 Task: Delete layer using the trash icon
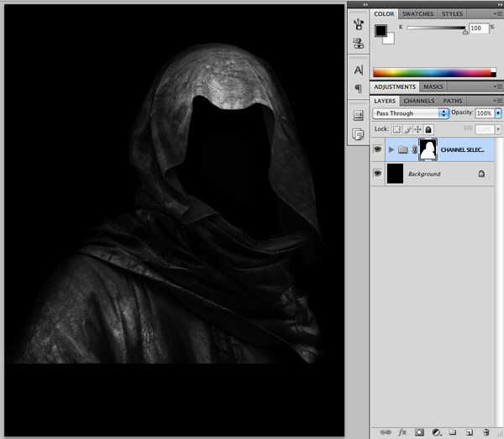(486, 431)
